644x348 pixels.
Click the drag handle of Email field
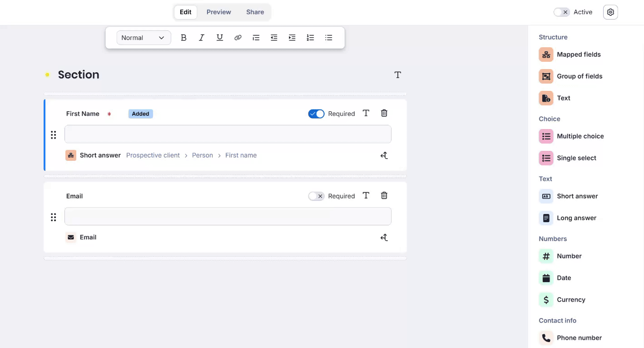[x=54, y=217]
